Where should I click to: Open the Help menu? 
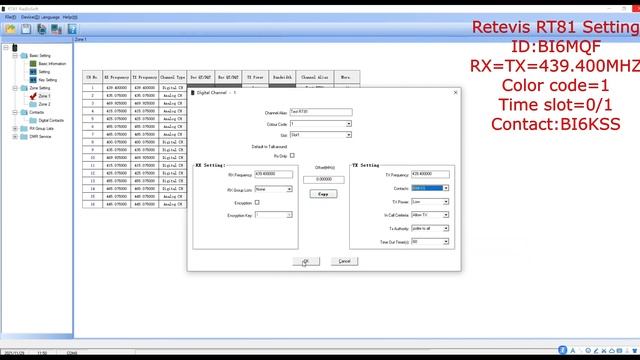point(70,17)
